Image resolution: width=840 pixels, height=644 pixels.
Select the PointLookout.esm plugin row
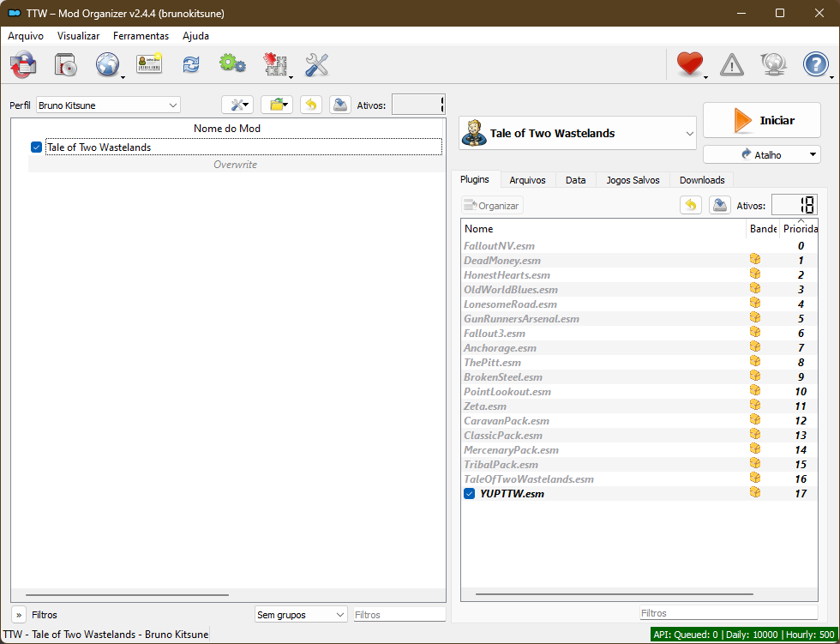(x=639, y=392)
